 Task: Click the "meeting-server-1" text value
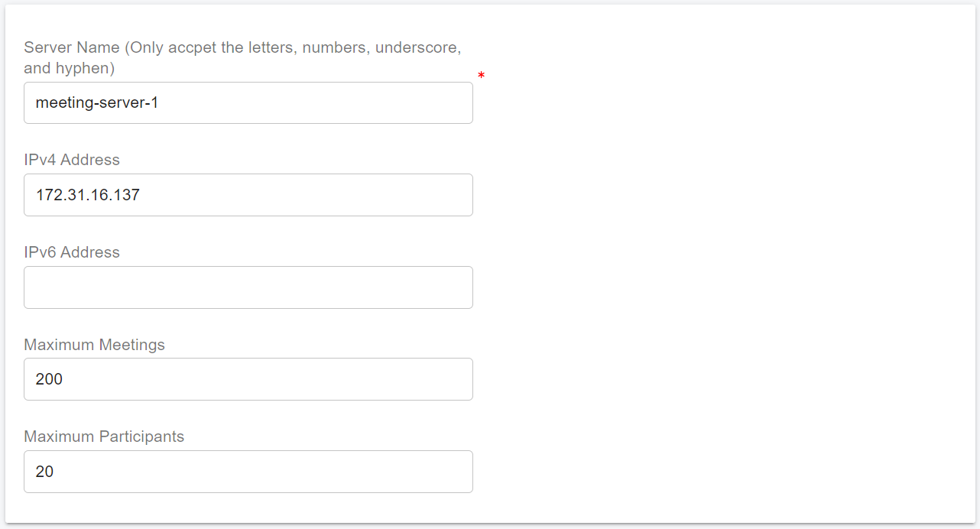pyautogui.click(x=97, y=103)
